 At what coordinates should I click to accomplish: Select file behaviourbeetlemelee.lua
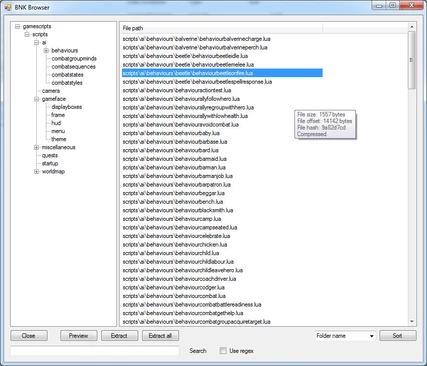(188, 64)
